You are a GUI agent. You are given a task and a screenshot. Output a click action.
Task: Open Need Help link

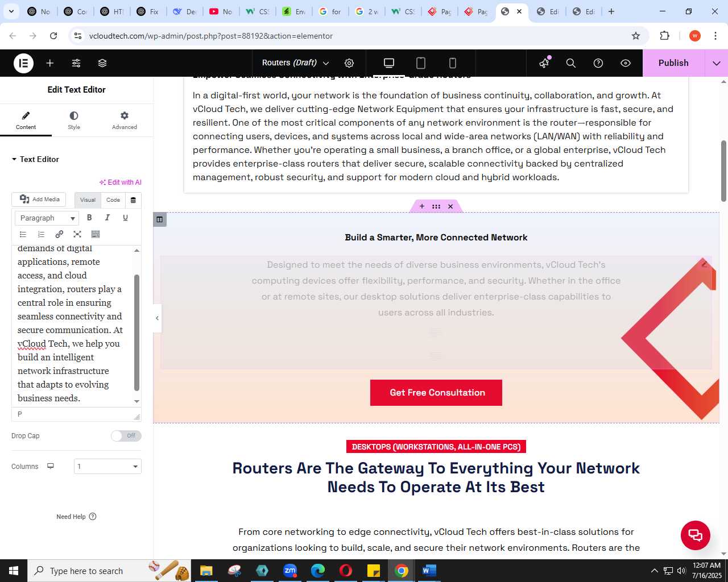(76, 517)
